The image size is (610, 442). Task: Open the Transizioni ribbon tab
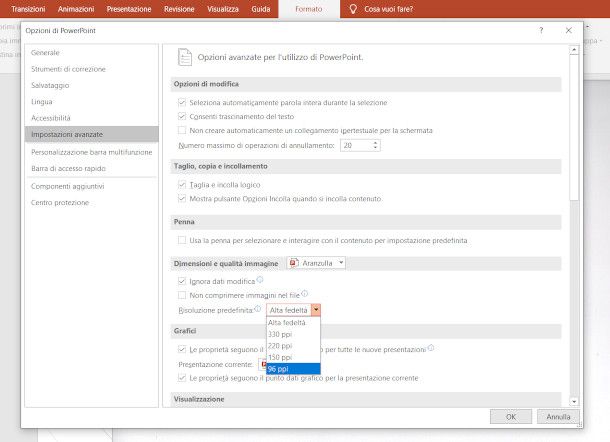[28, 9]
